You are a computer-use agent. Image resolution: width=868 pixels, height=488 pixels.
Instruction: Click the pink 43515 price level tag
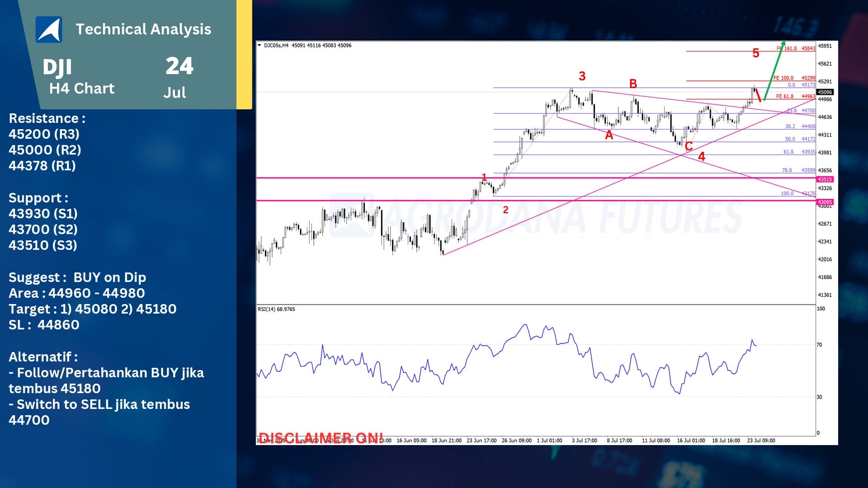pos(825,179)
